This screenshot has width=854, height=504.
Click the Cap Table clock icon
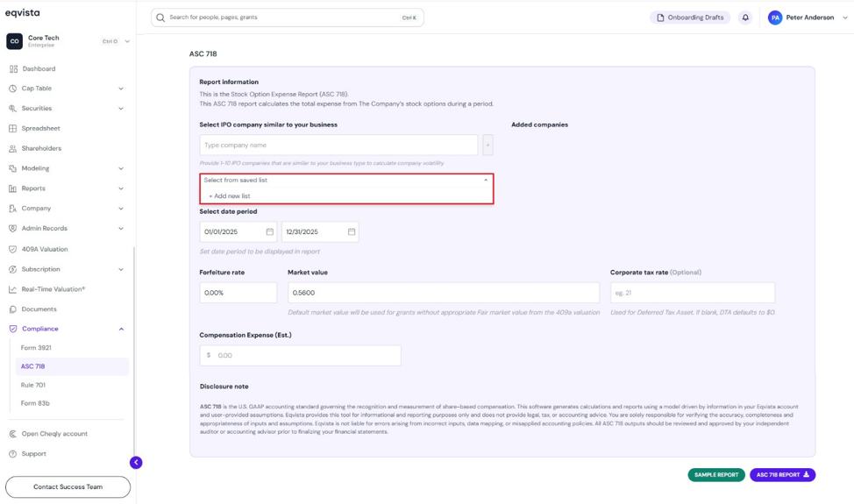[x=12, y=89]
